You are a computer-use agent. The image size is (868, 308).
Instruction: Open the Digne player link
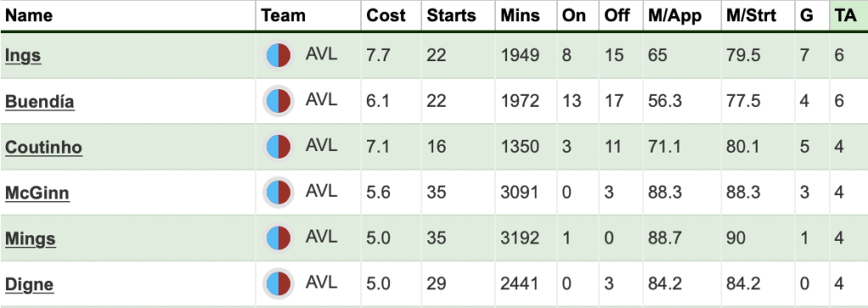tap(30, 285)
